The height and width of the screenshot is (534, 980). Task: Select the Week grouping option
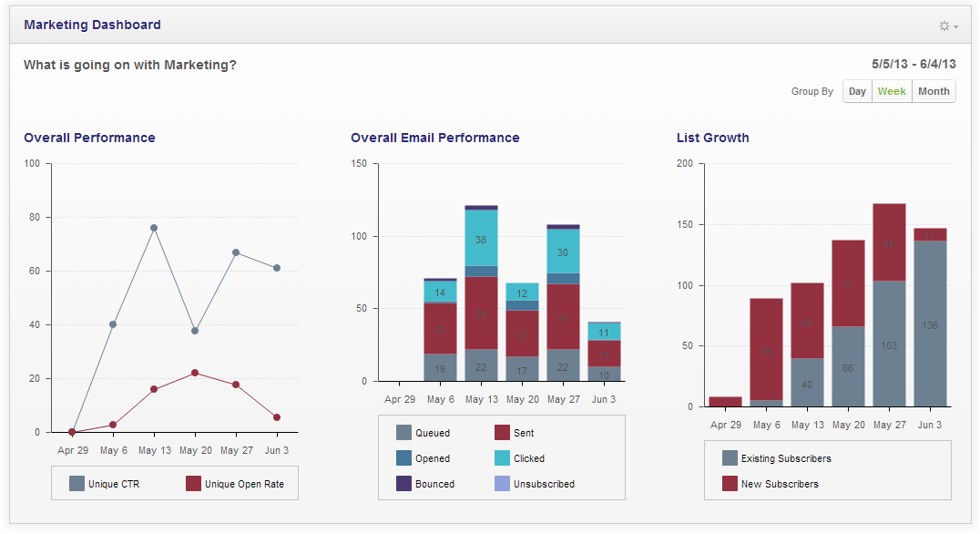coord(892,91)
